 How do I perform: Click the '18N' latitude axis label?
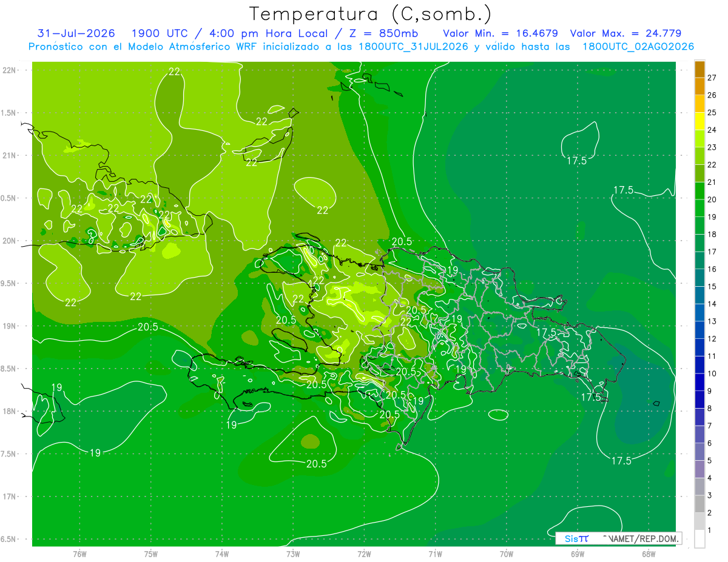9,411
